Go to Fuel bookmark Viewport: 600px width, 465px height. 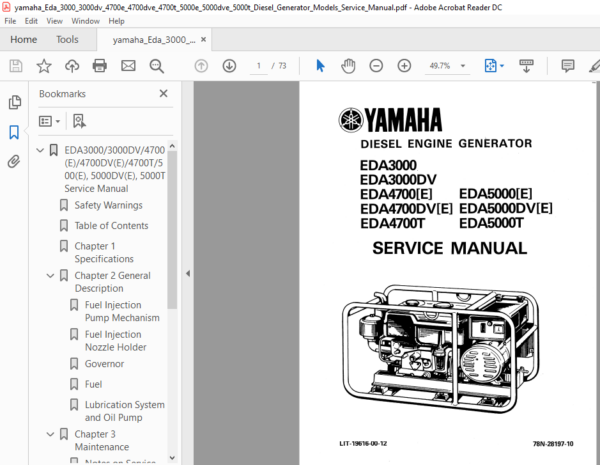point(93,384)
